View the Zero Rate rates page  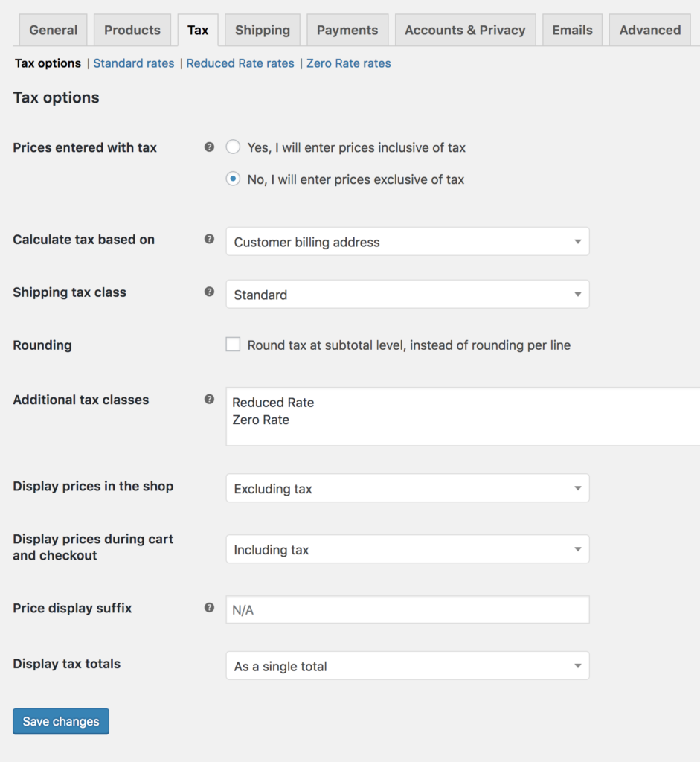tap(348, 63)
